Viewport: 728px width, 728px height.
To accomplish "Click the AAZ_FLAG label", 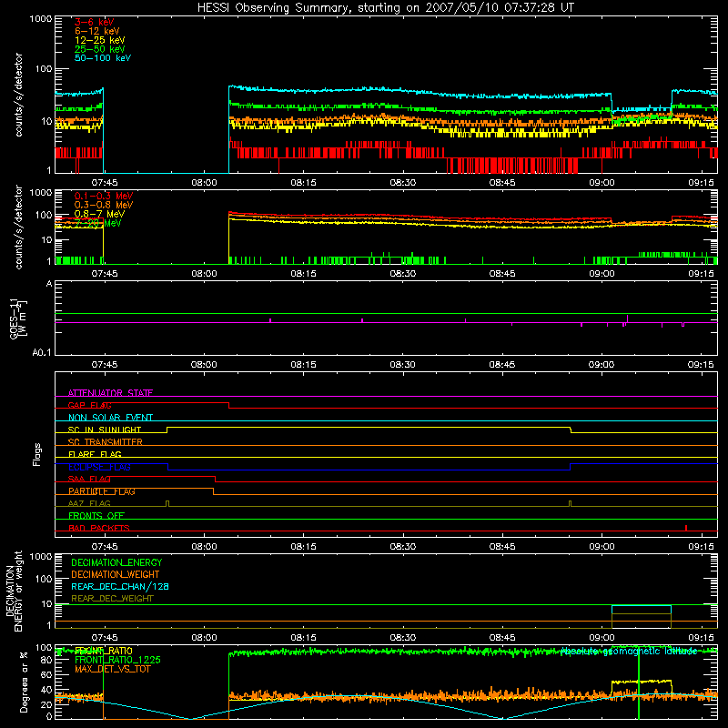I will point(89,503).
